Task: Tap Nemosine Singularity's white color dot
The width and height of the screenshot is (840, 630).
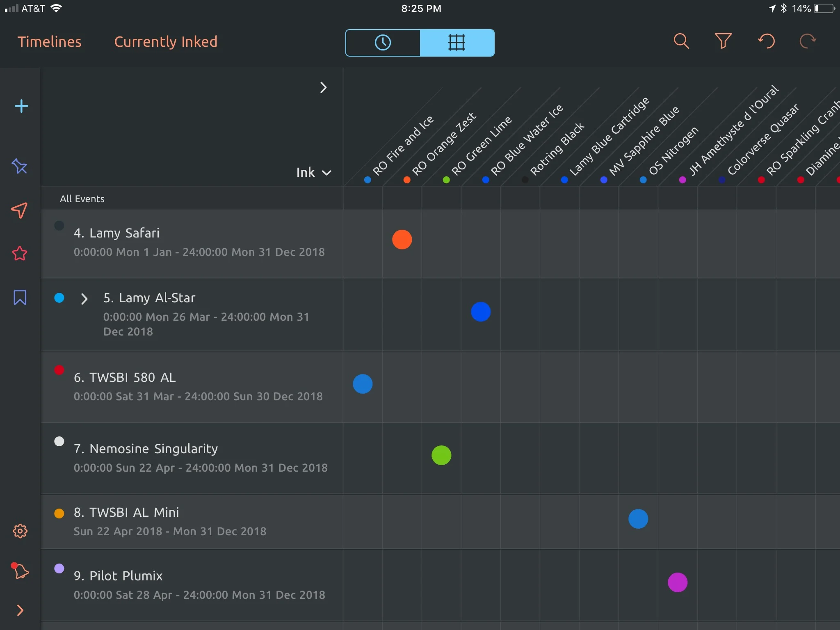Action: point(59,441)
